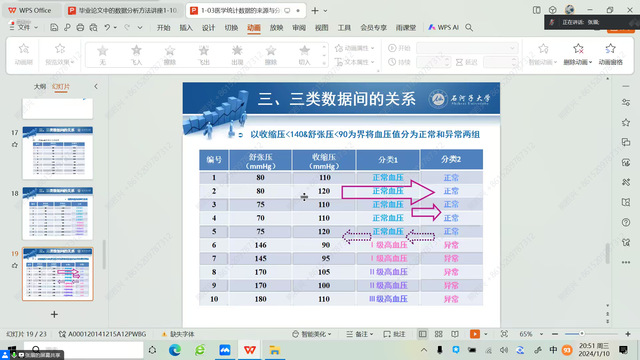The width and height of the screenshot is (640, 360).
Task: Switch to reading view in status bar
Action: coord(455,334)
